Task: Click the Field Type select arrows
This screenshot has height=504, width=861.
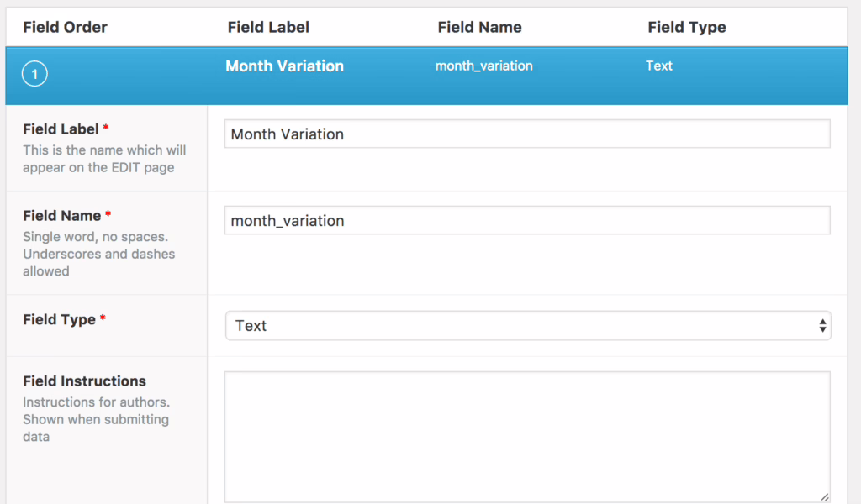Action: (822, 326)
